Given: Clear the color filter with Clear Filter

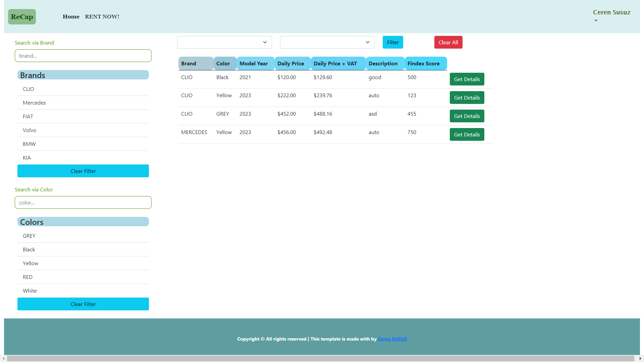Looking at the screenshot, I should pyautogui.click(x=83, y=304).
